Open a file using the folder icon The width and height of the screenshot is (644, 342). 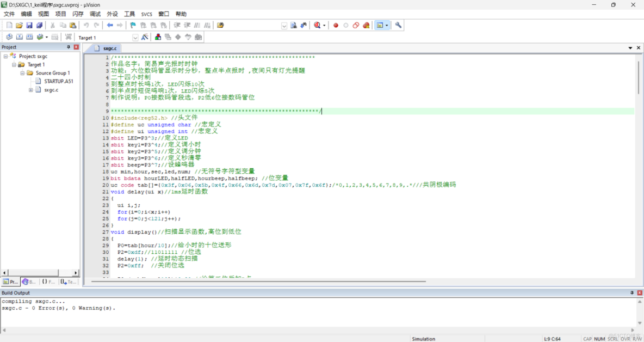click(19, 26)
